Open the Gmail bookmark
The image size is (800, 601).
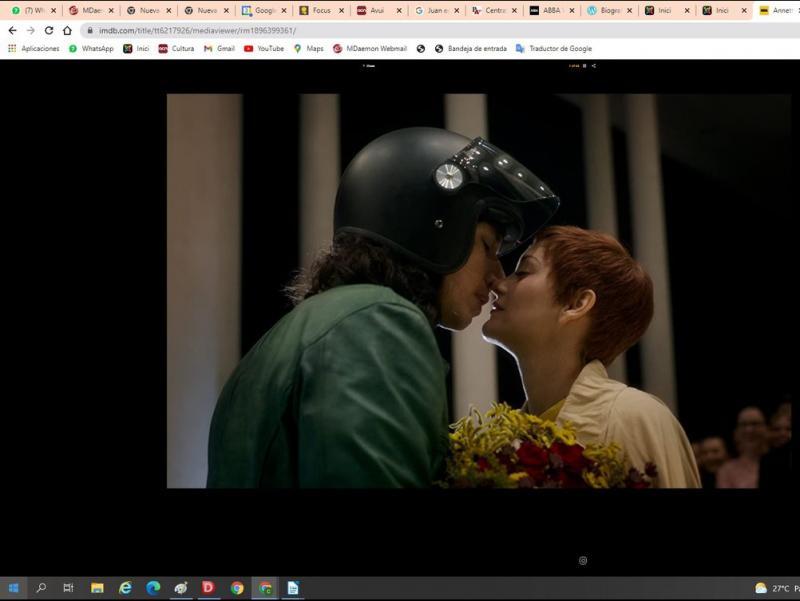tap(219, 48)
